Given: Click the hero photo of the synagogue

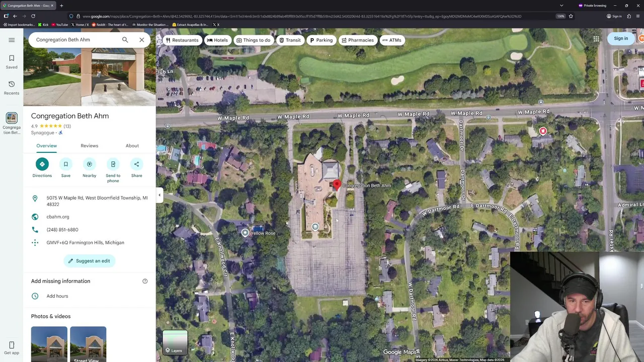Looking at the screenshot, I should click(x=90, y=78).
